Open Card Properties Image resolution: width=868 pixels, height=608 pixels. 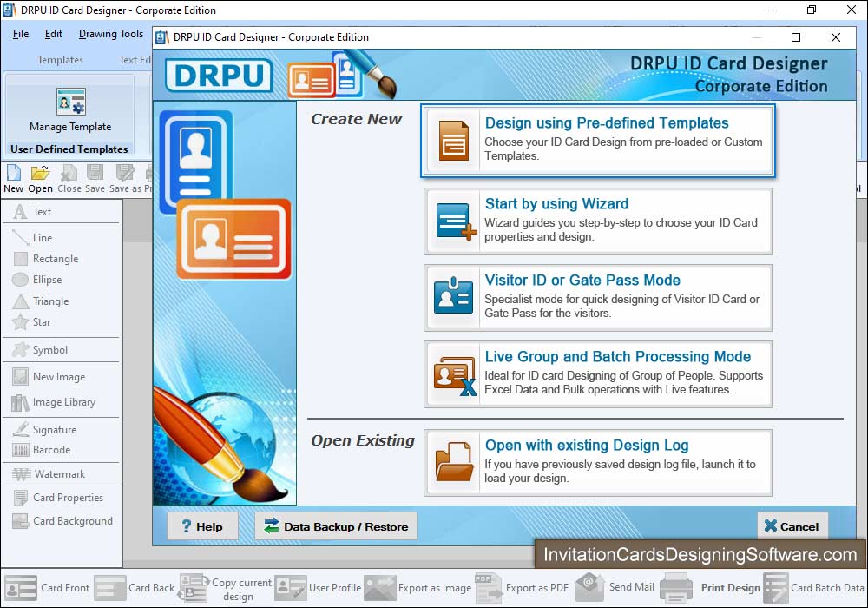pos(57,497)
